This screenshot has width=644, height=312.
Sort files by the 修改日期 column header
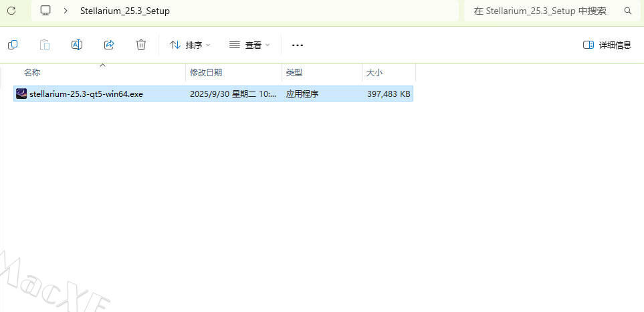click(x=206, y=72)
